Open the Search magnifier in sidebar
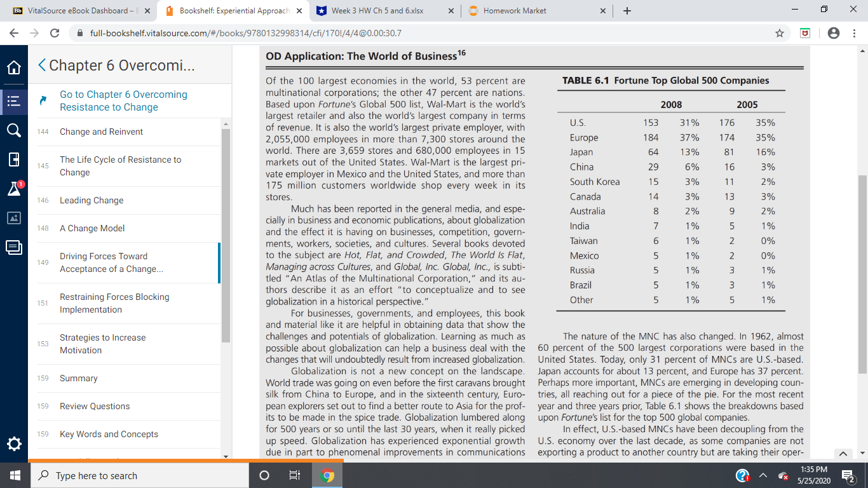The image size is (868, 488). coord(14,130)
